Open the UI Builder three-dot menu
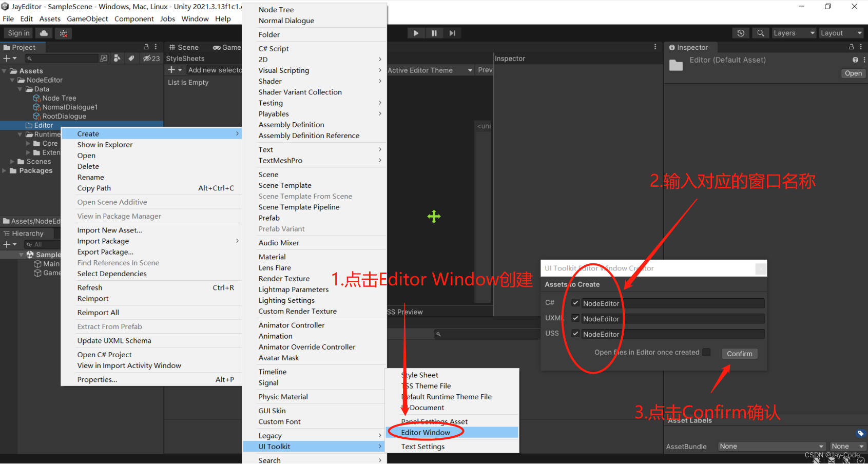The width and height of the screenshot is (868, 464). click(x=655, y=47)
